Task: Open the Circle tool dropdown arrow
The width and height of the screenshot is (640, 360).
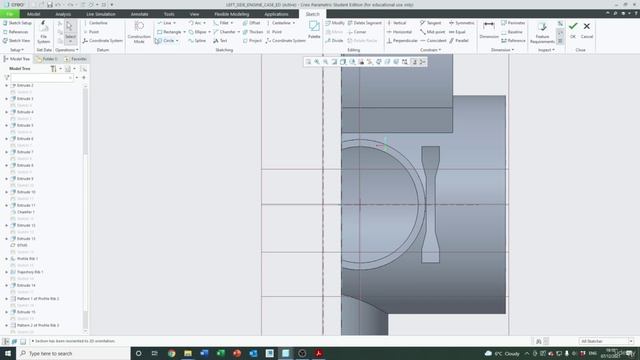Action: point(177,41)
